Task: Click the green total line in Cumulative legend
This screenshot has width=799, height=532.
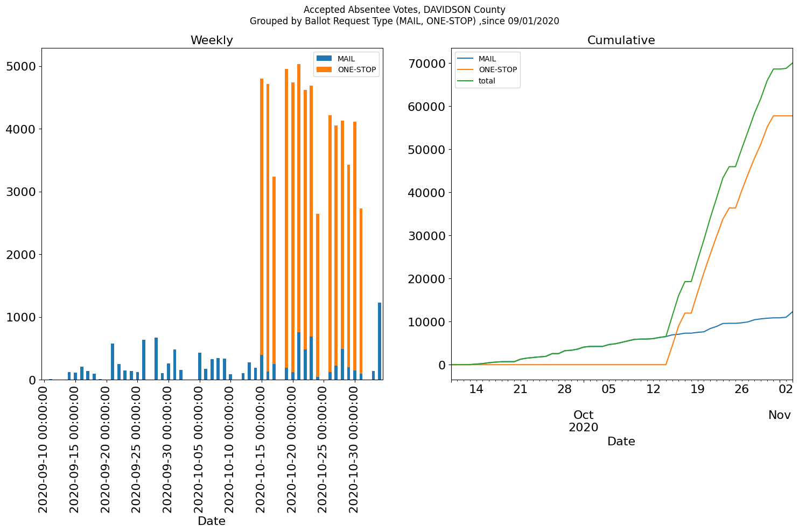Action: (466, 81)
